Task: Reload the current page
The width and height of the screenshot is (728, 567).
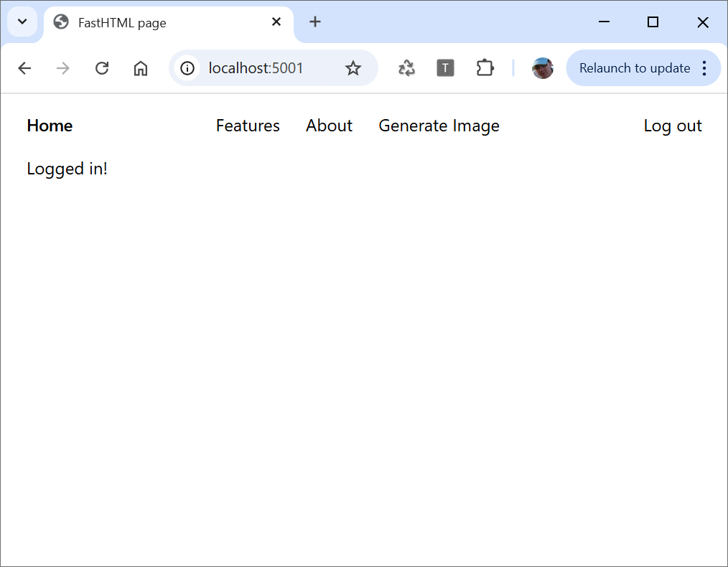Action: tap(102, 68)
